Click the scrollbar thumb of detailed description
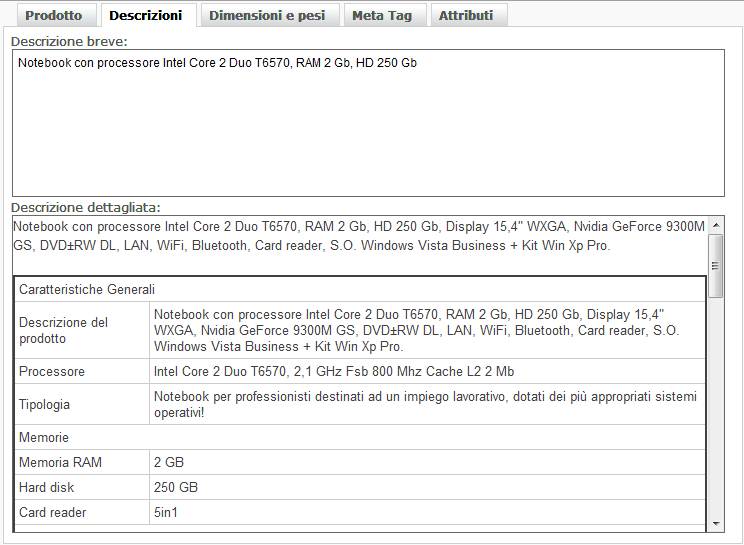 coord(715,266)
